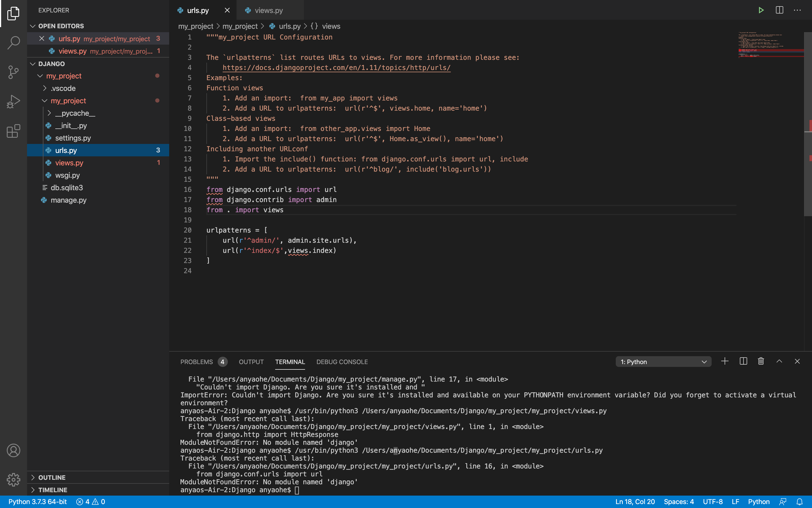Kill the terminal with trash icon

click(x=761, y=362)
